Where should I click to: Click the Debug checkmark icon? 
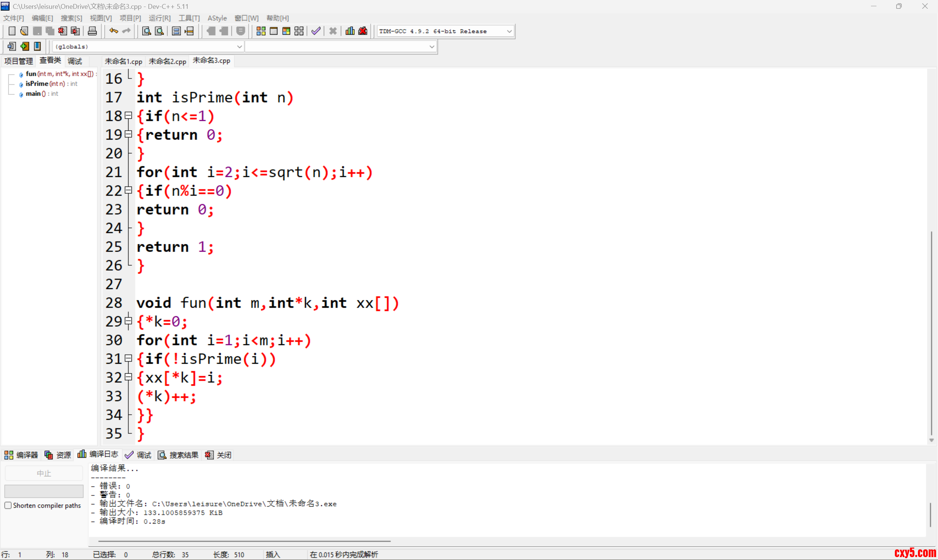(x=316, y=31)
